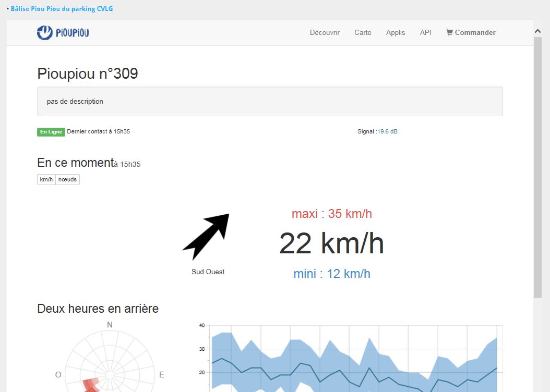
Task: Click the vertical scrollbar thumb
Action: (537, 167)
